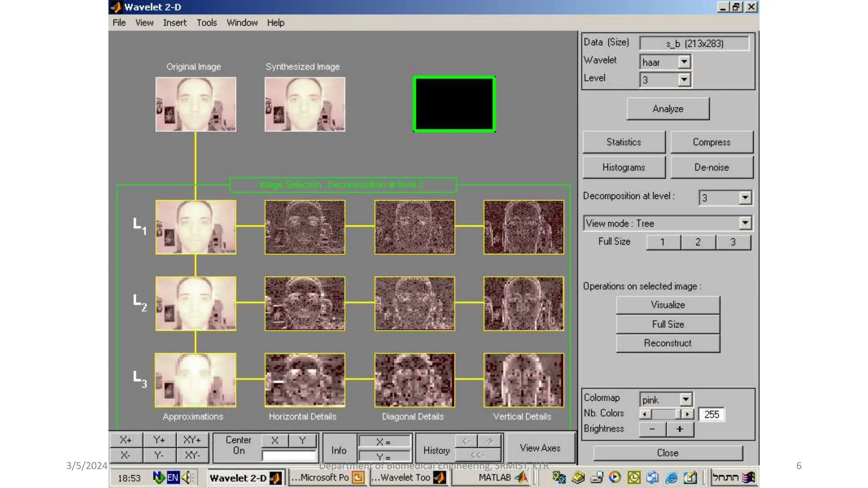Click the Nb. Colors slider track
The height and width of the screenshot is (488, 868).
click(664, 414)
